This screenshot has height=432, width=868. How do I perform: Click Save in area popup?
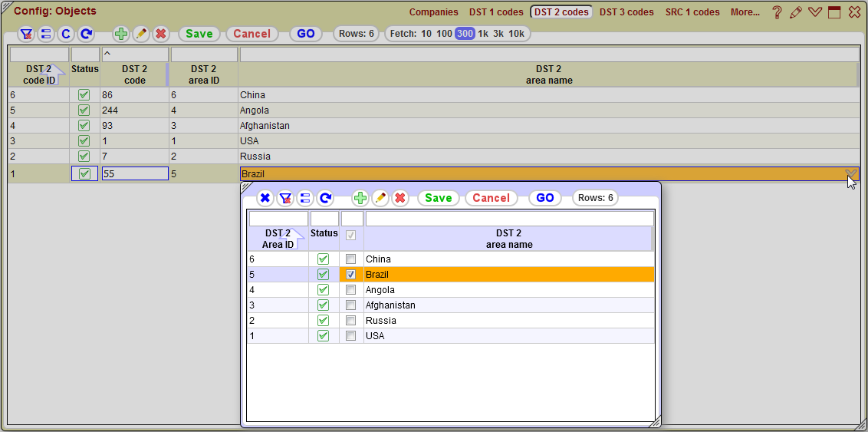click(x=439, y=198)
